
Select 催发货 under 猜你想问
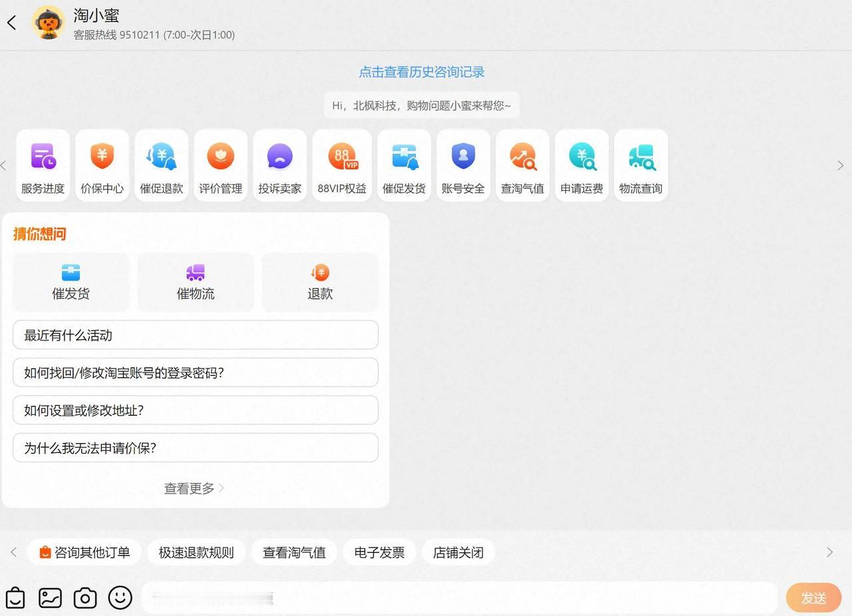click(71, 282)
